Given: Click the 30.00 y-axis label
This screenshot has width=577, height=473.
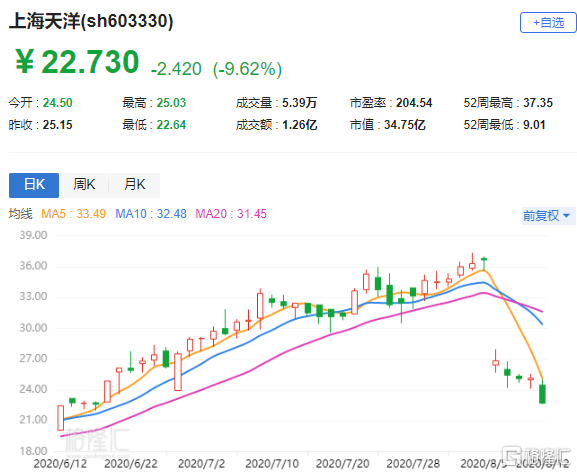Looking at the screenshot, I should pyautogui.click(x=33, y=328).
